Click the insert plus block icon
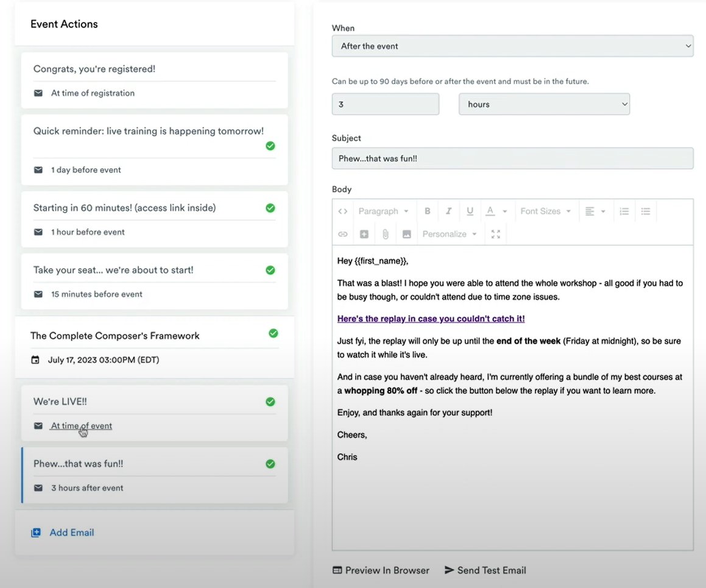Viewport: 706px width, 588px height. [364, 234]
